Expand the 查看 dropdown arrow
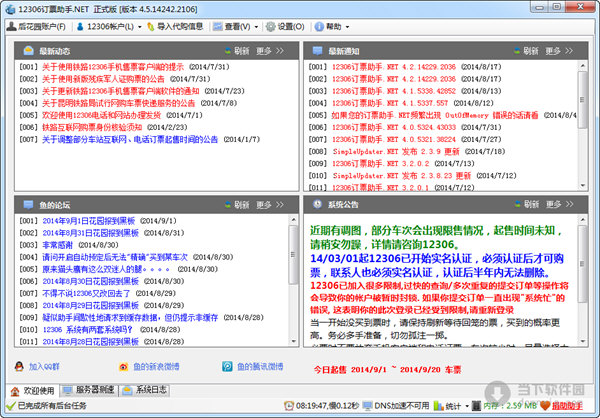600x418 pixels. coord(256,27)
